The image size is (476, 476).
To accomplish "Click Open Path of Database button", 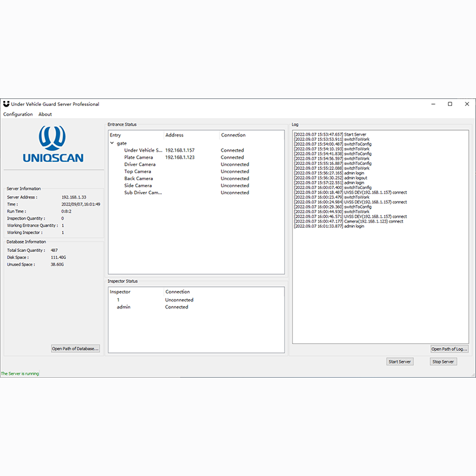I will pyautogui.click(x=76, y=348).
